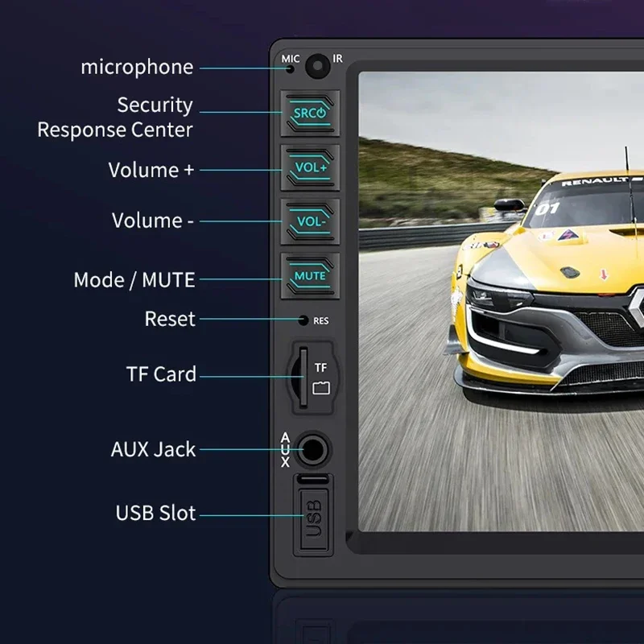Click the TF card slot
This screenshot has height=644, width=644.
point(303,376)
